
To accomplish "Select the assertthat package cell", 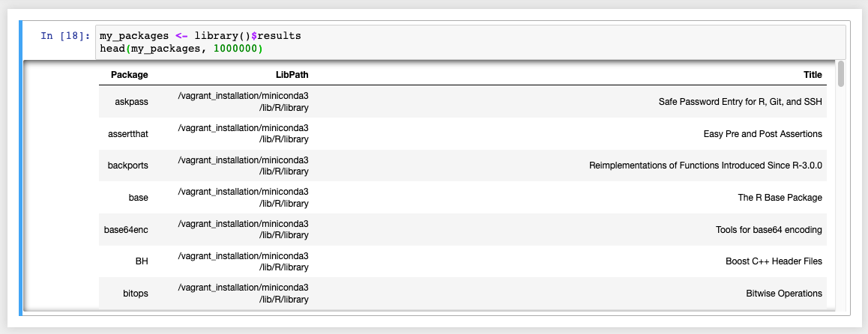I will [128, 134].
